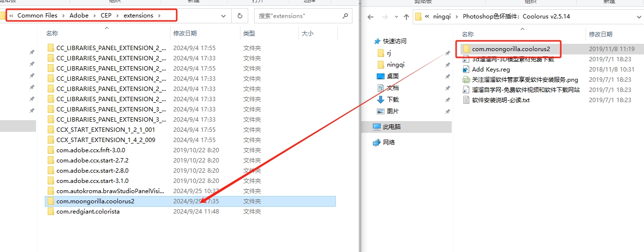Click the 下载 download arrow icon
This screenshot has width=644, height=252.
click(x=381, y=100)
